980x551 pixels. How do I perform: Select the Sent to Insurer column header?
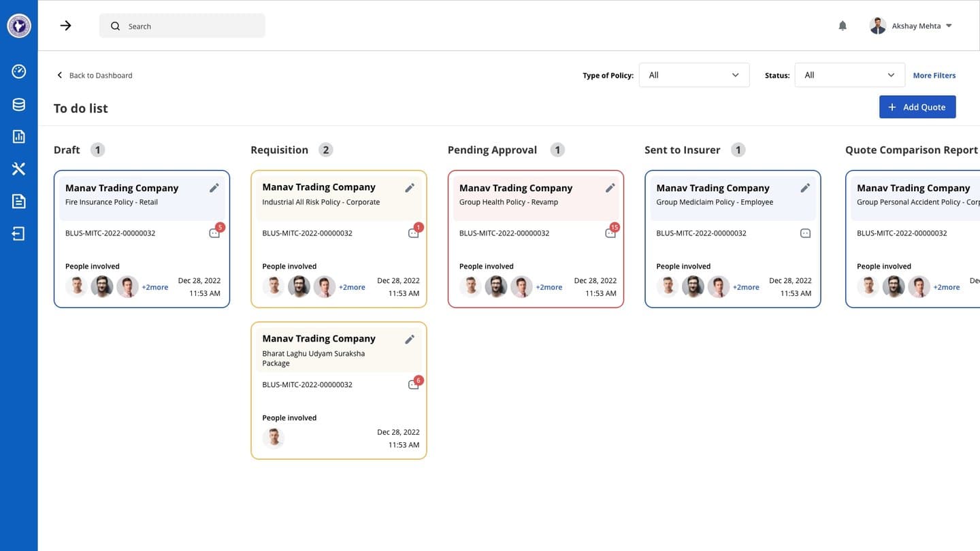pos(682,150)
